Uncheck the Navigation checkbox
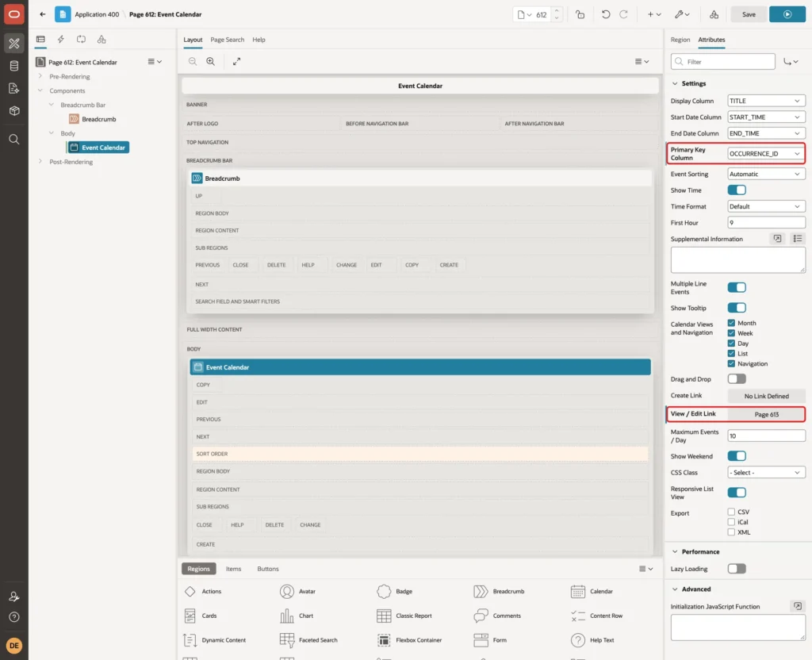Image resolution: width=812 pixels, height=660 pixels. click(731, 363)
